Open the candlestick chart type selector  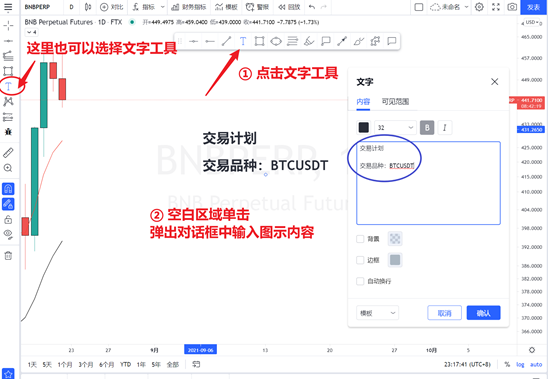(x=88, y=7)
